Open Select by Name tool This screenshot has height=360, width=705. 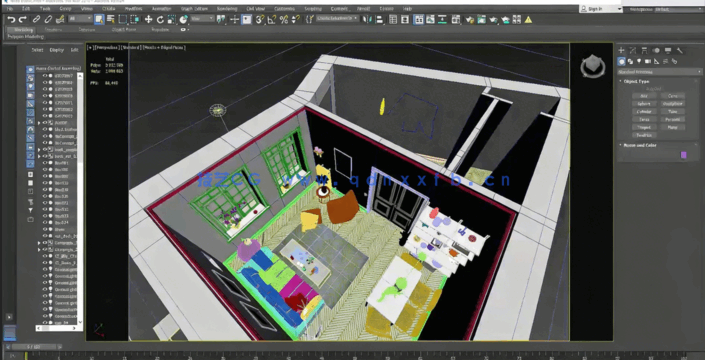(111, 19)
